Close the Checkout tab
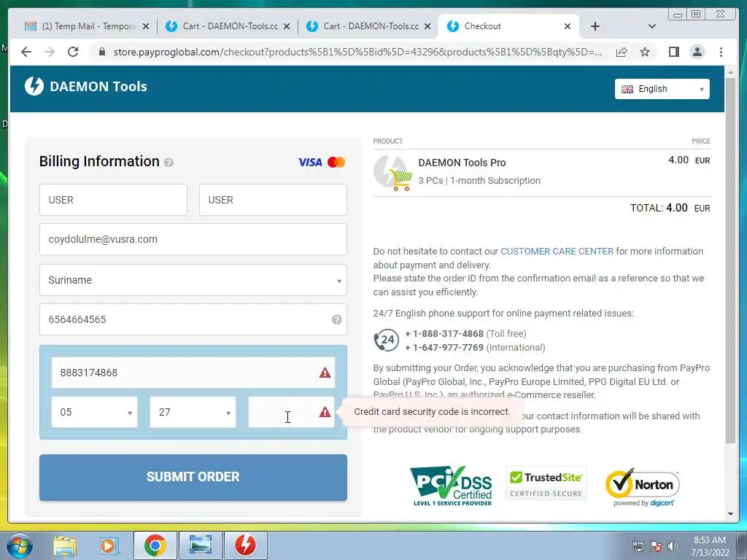The width and height of the screenshot is (747, 560). click(568, 26)
